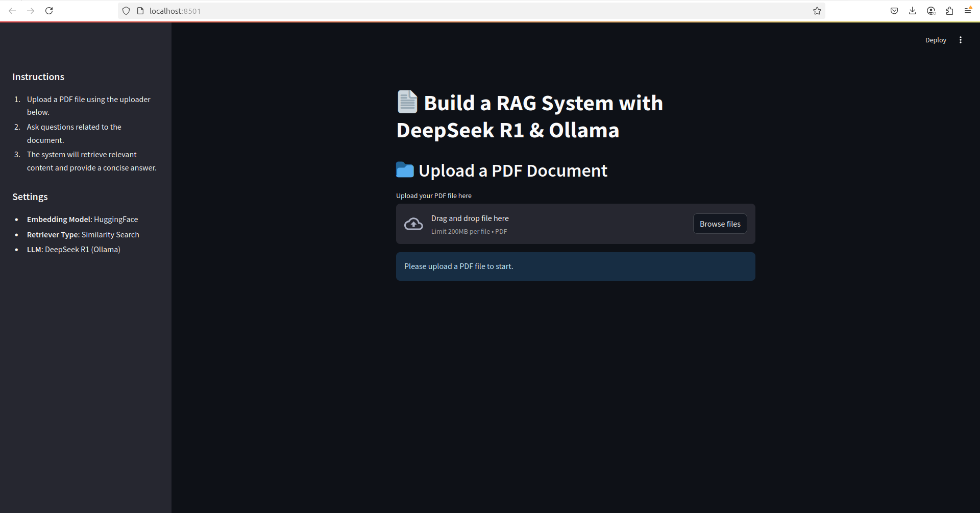Viewport: 980px width, 513px height.
Task: Bookmark this page with the star icon
Action: pos(817,11)
